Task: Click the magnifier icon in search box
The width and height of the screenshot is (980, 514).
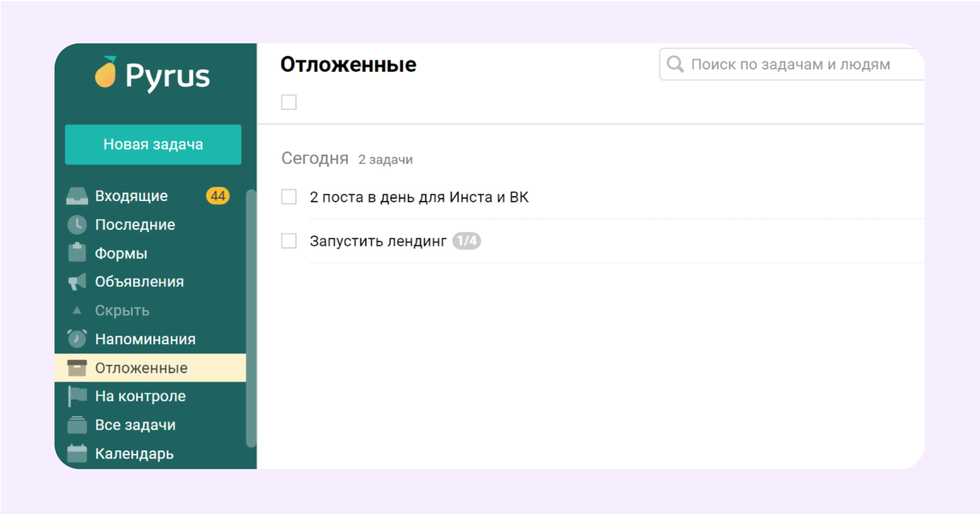Action: tap(675, 64)
